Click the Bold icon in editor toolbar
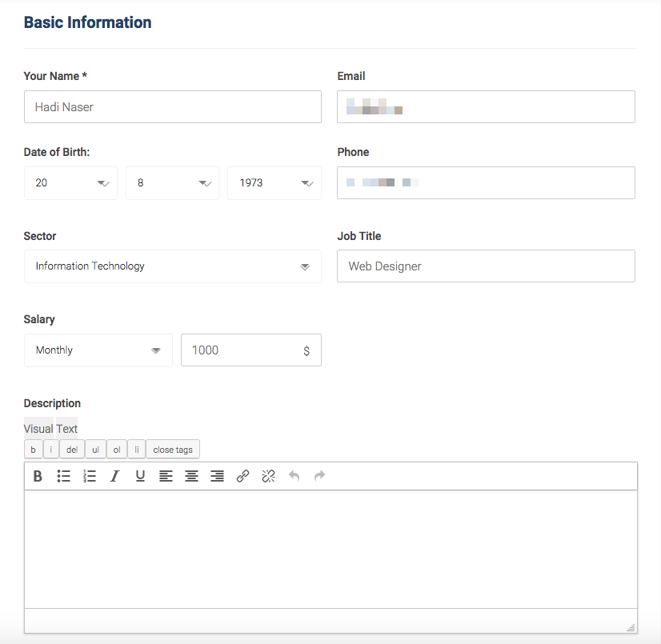The height and width of the screenshot is (644, 661). coord(38,476)
